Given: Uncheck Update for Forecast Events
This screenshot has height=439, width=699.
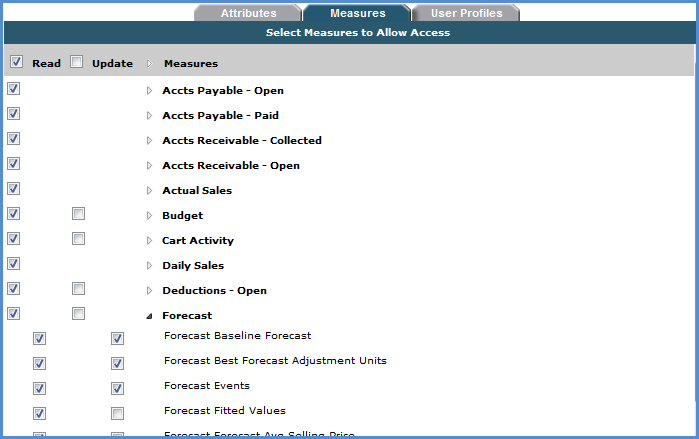Looking at the screenshot, I should tap(117, 388).
